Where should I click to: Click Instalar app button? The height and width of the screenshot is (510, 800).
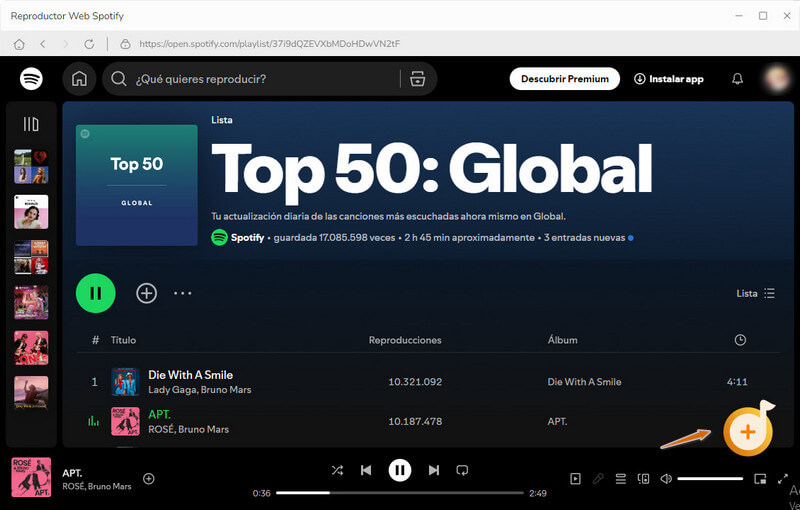click(x=669, y=79)
